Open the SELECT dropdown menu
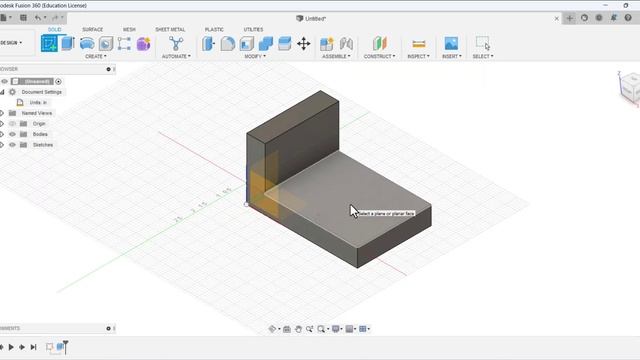Image resolution: width=640 pixels, height=360 pixels. [x=483, y=56]
